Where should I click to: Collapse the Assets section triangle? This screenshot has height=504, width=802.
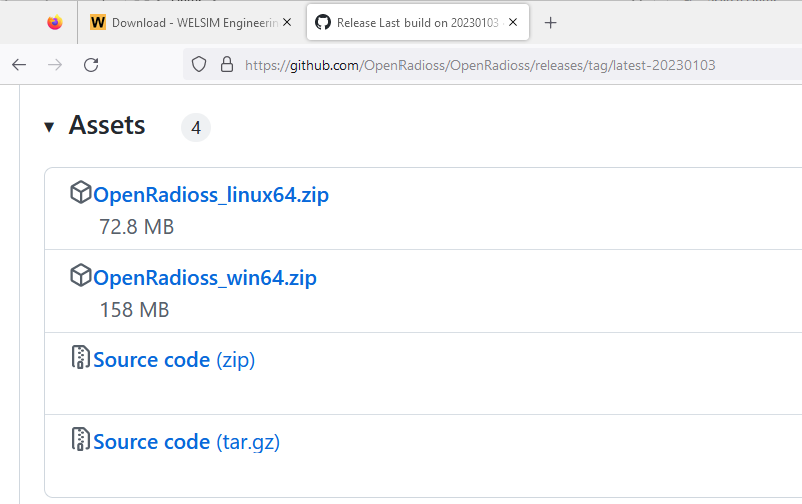pos(49,127)
